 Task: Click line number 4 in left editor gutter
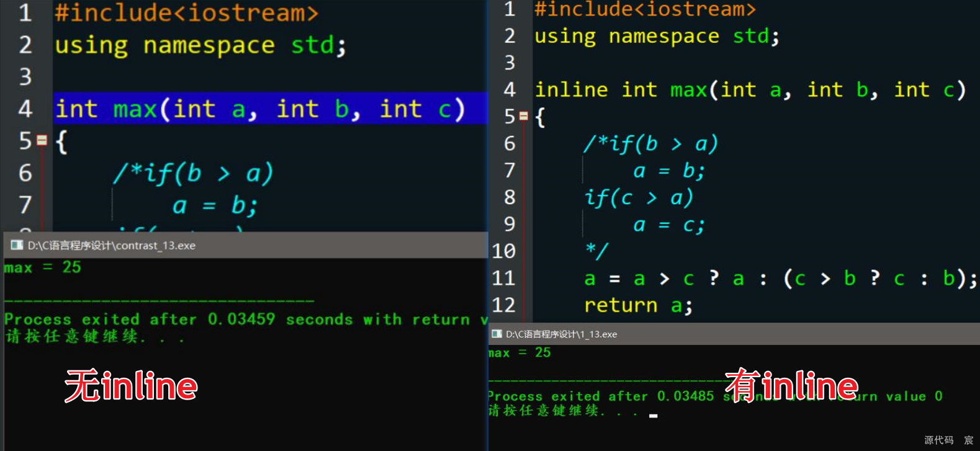(25, 109)
